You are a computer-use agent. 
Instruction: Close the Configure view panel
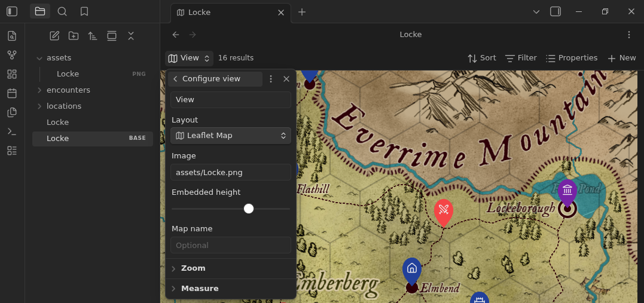[286, 79]
